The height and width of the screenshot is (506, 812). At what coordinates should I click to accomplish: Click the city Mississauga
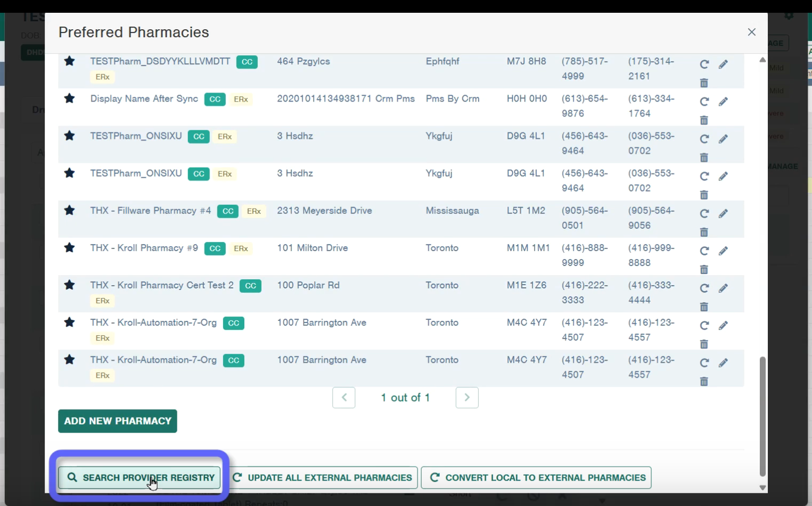tap(453, 211)
